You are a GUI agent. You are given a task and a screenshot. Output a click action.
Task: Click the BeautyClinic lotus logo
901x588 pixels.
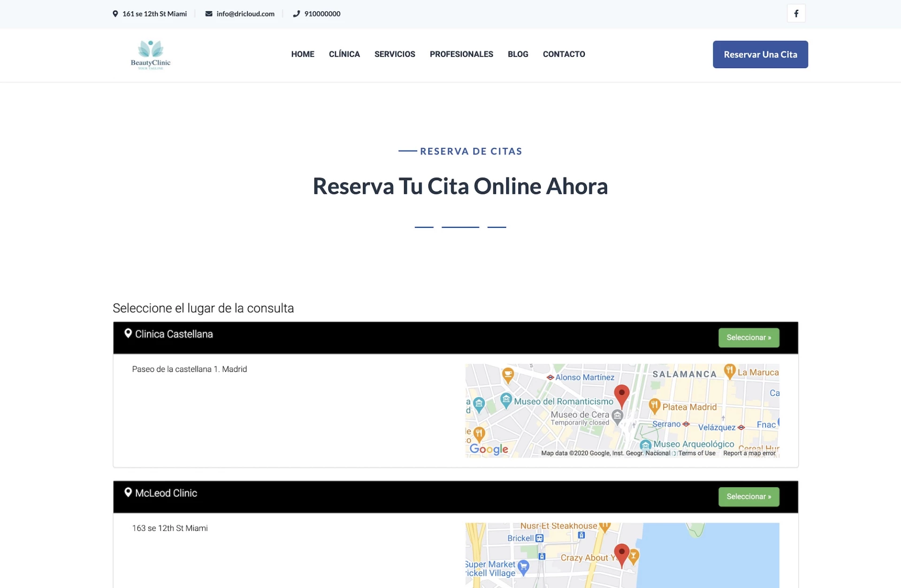click(150, 53)
